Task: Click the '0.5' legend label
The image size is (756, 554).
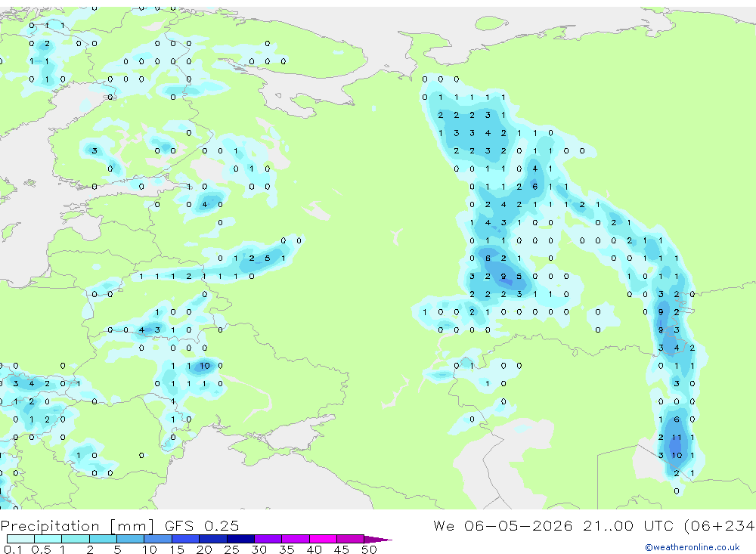Action: point(41,549)
